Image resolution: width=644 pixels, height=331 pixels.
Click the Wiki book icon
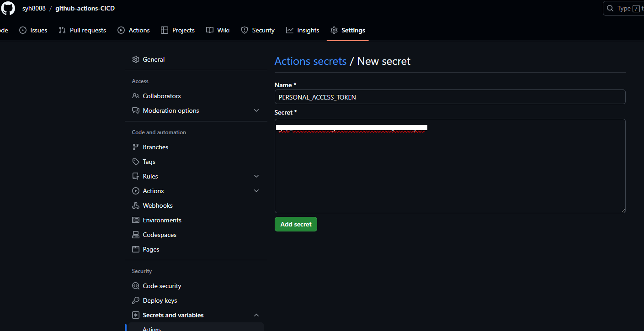[210, 30]
